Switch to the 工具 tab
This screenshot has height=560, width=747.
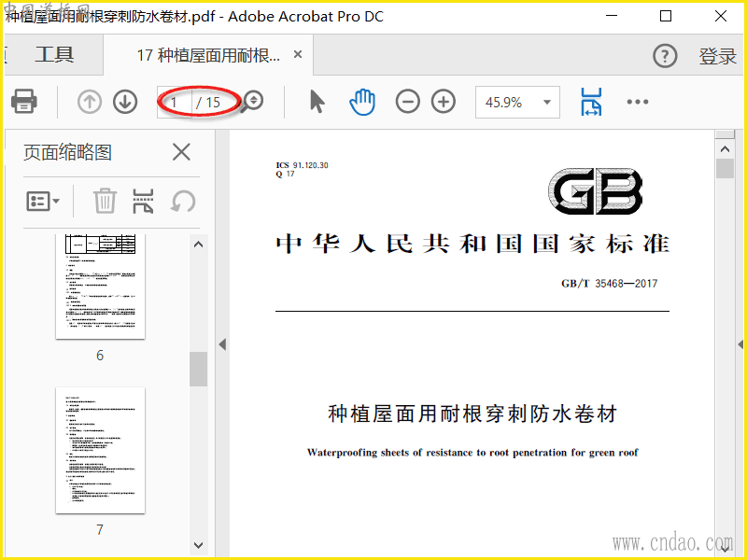[54, 54]
